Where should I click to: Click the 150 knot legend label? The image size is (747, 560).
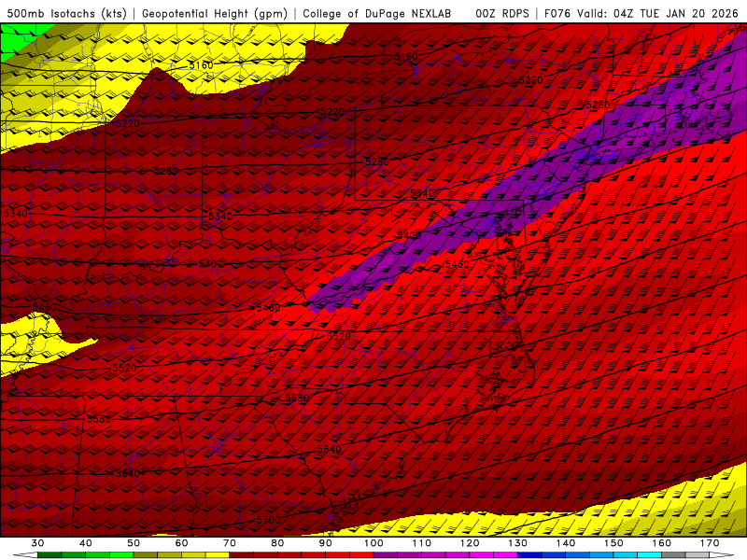click(613, 543)
